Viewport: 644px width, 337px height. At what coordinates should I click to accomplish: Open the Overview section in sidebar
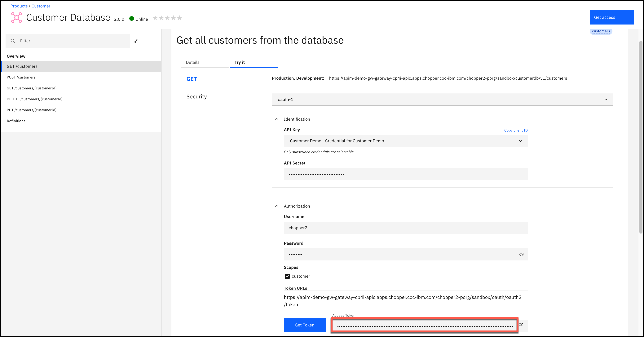16,56
